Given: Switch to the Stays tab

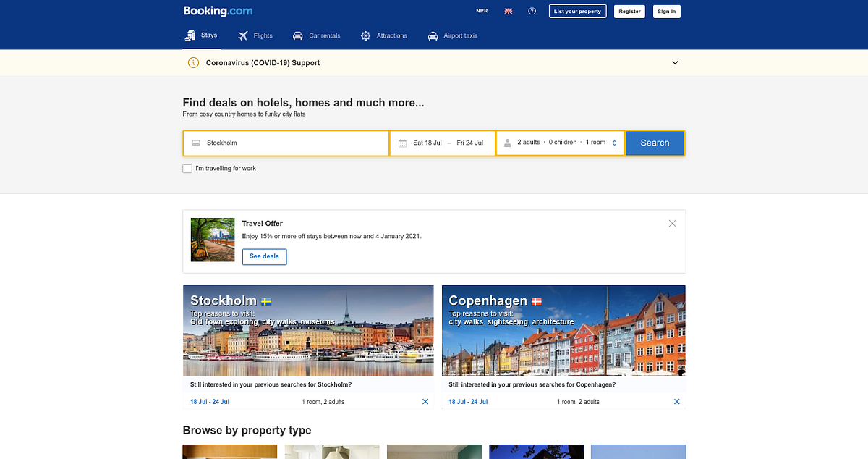Looking at the screenshot, I should [x=201, y=35].
